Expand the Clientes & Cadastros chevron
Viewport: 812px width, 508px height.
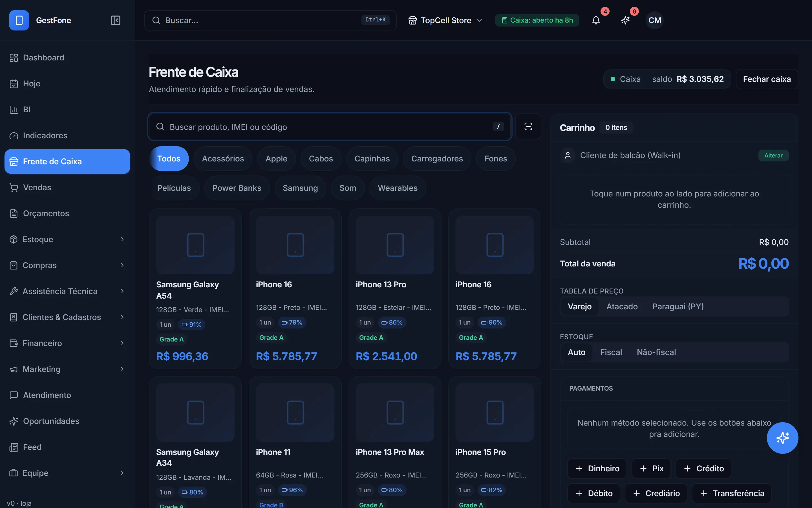point(122,317)
